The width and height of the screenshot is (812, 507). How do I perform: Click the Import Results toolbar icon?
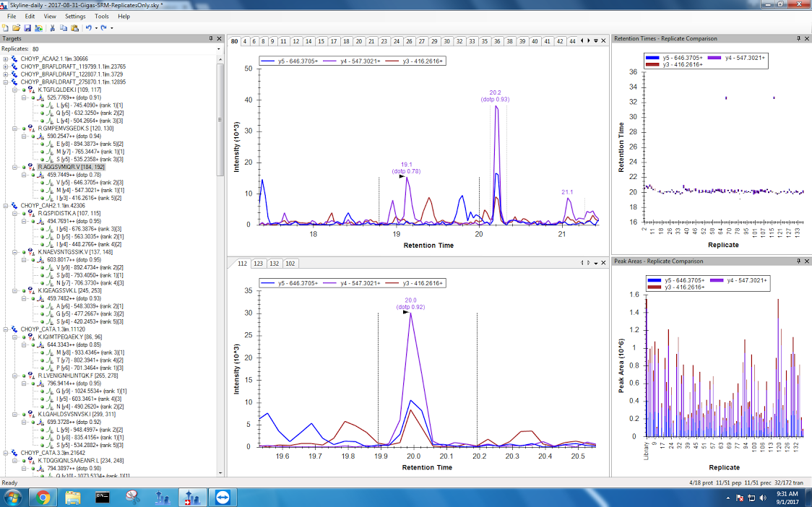38,27
